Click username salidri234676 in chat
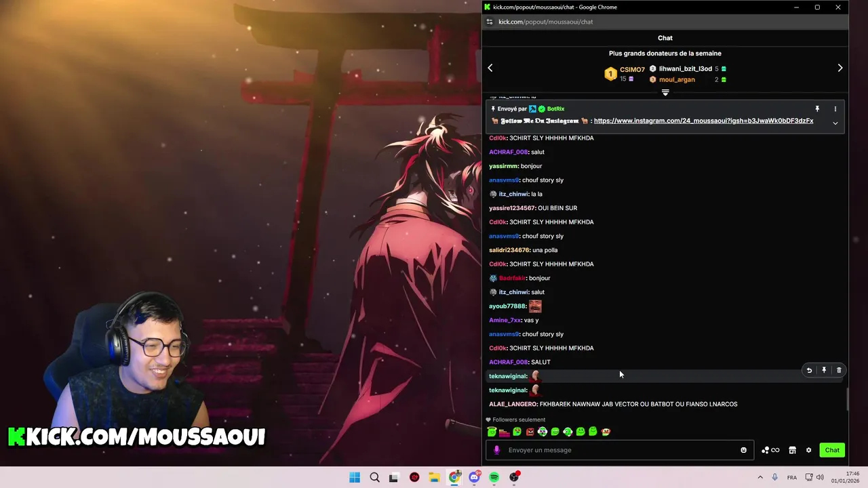Image resolution: width=868 pixels, height=488 pixels. 509,250
